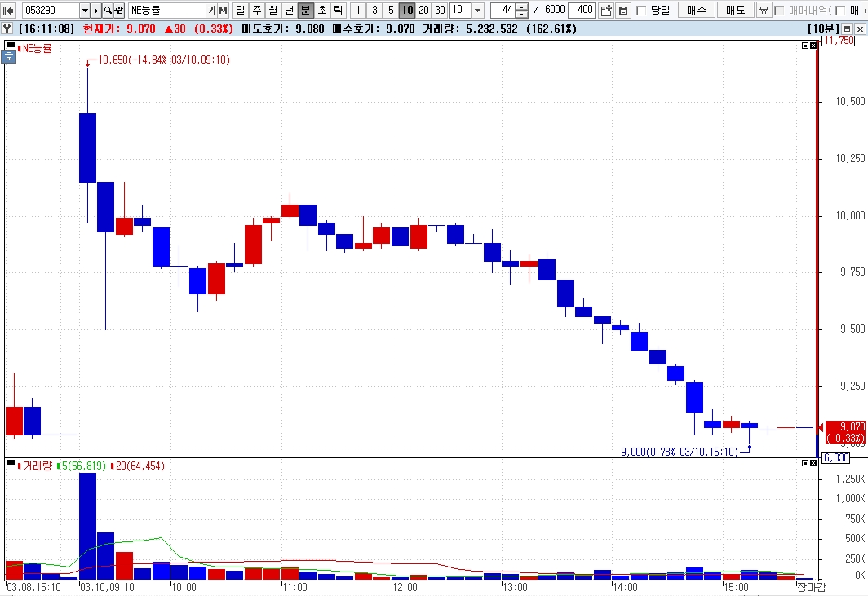Viewport: 868px width, 596px height.
Task: Click the add chart icon with plus
Action: tap(606, 10)
